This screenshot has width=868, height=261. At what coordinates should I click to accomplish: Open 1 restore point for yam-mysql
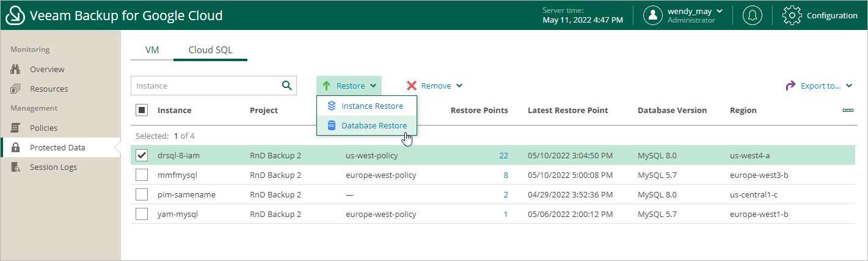tap(506, 214)
